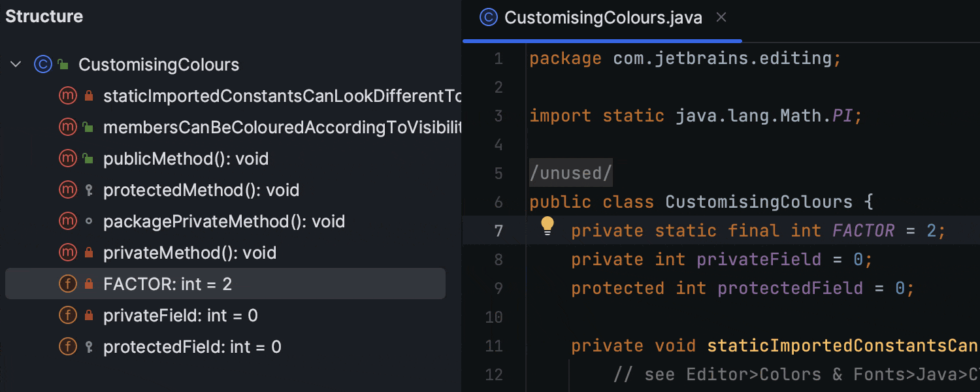Click the method icon beside publicMethod
This screenshot has height=392, width=980.
point(68,158)
